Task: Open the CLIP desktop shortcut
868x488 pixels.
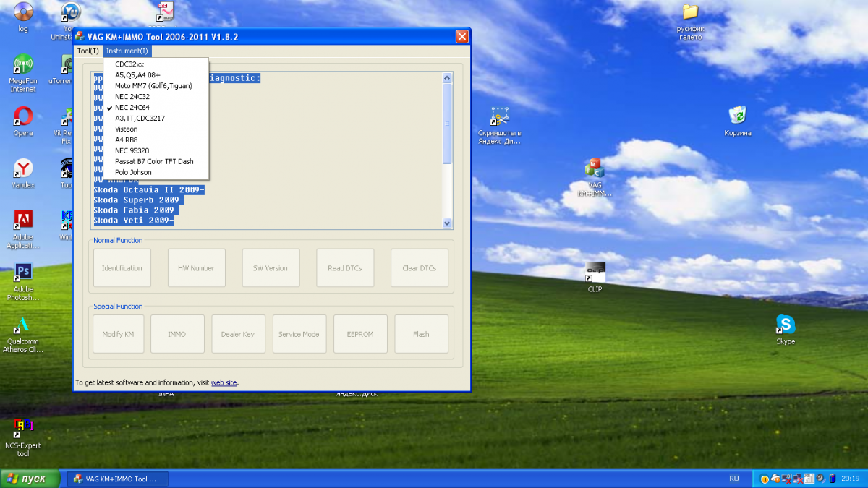Action: (595, 273)
